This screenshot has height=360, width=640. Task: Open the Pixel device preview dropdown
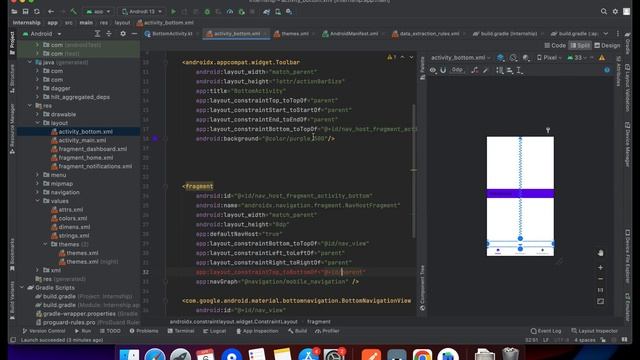[549, 58]
